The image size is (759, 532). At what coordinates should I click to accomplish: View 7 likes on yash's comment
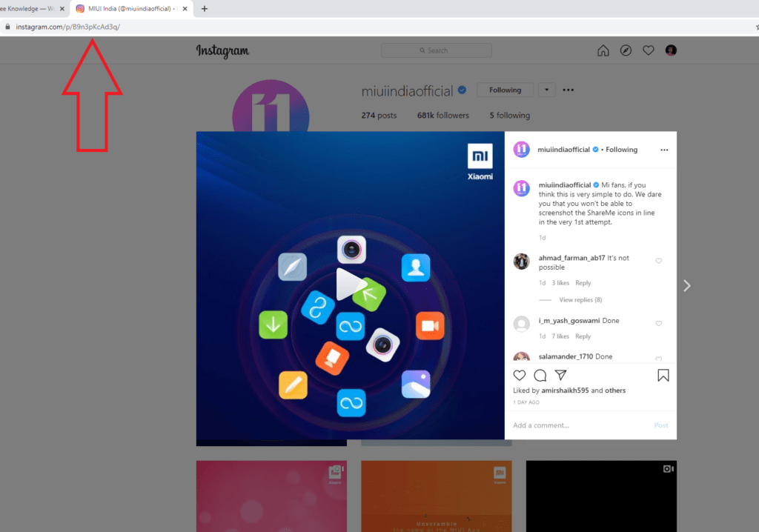click(560, 336)
